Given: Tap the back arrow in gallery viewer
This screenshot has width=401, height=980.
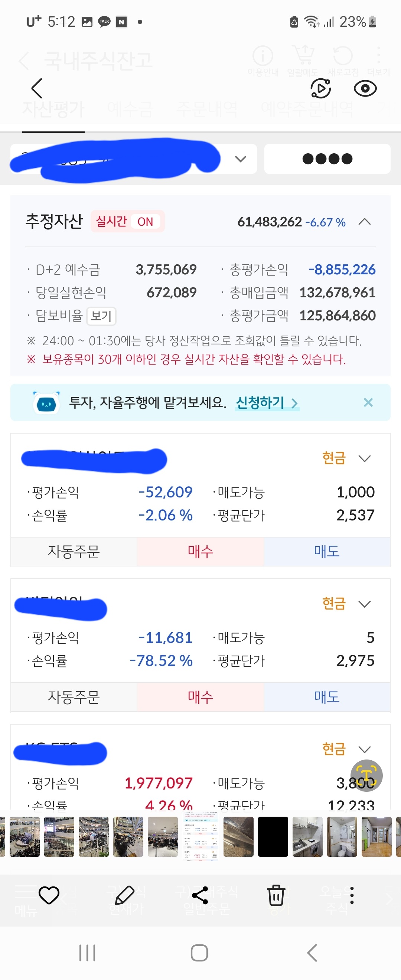Looking at the screenshot, I should [x=36, y=89].
